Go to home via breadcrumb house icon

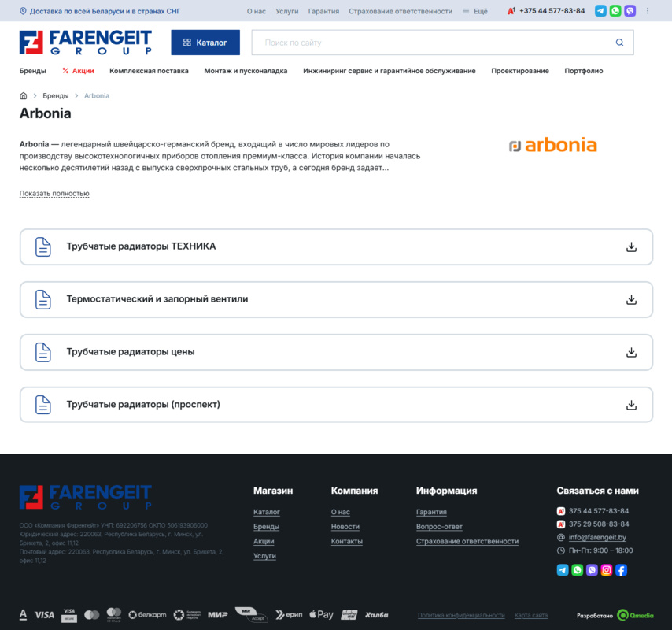coord(23,95)
